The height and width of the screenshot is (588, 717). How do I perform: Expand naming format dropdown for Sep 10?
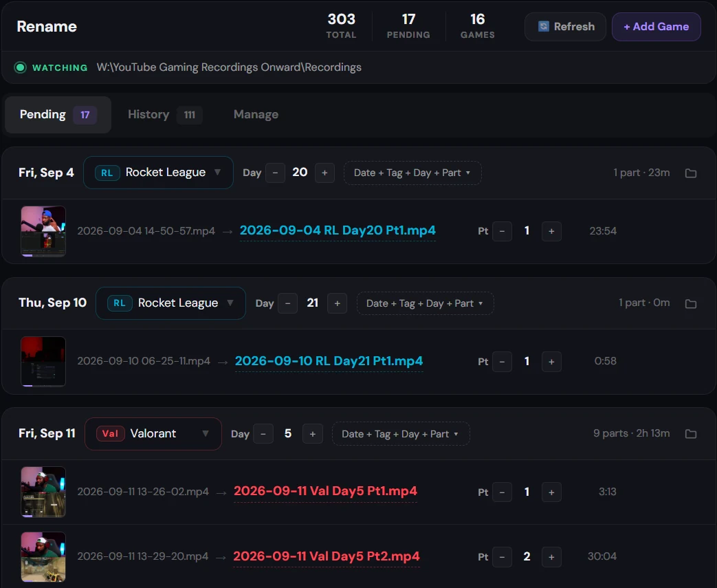point(425,303)
